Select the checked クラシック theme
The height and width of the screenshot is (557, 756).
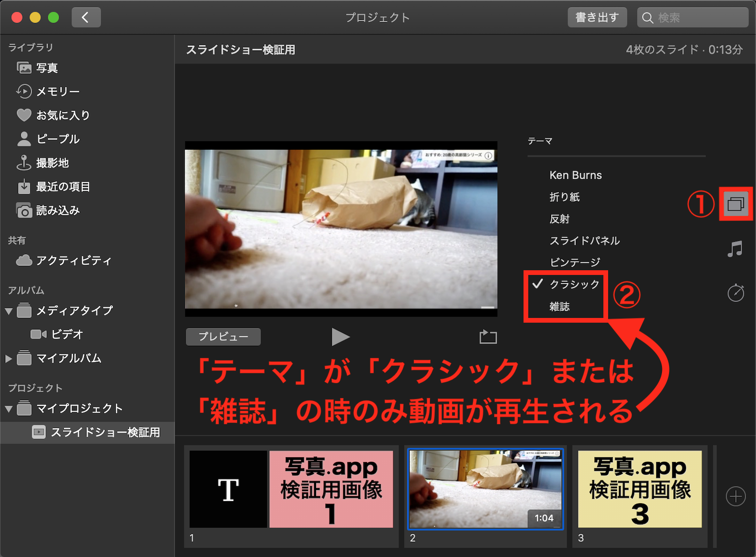click(575, 284)
